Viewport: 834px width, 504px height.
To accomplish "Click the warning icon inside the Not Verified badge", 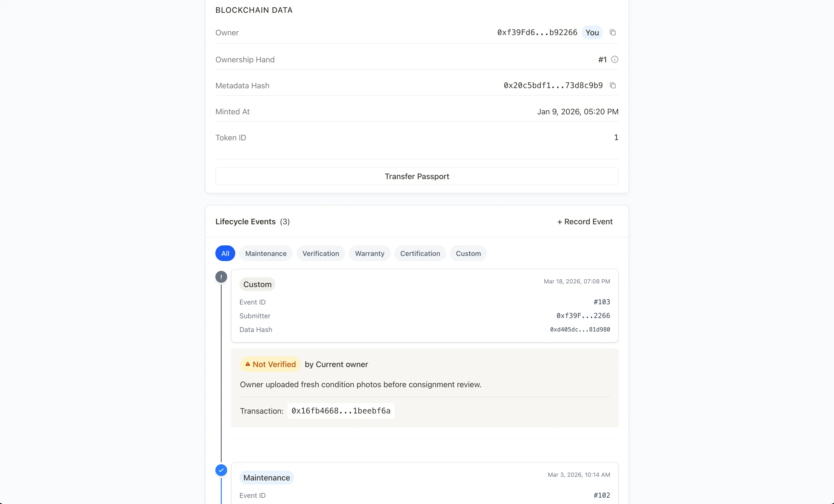I will coord(248,364).
